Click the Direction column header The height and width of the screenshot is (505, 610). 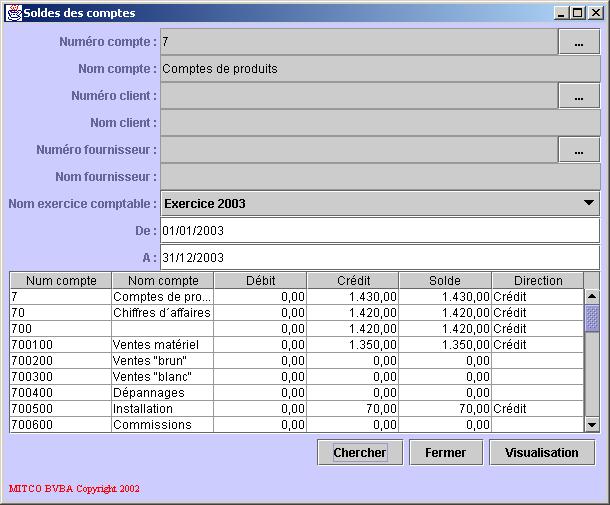(x=538, y=281)
